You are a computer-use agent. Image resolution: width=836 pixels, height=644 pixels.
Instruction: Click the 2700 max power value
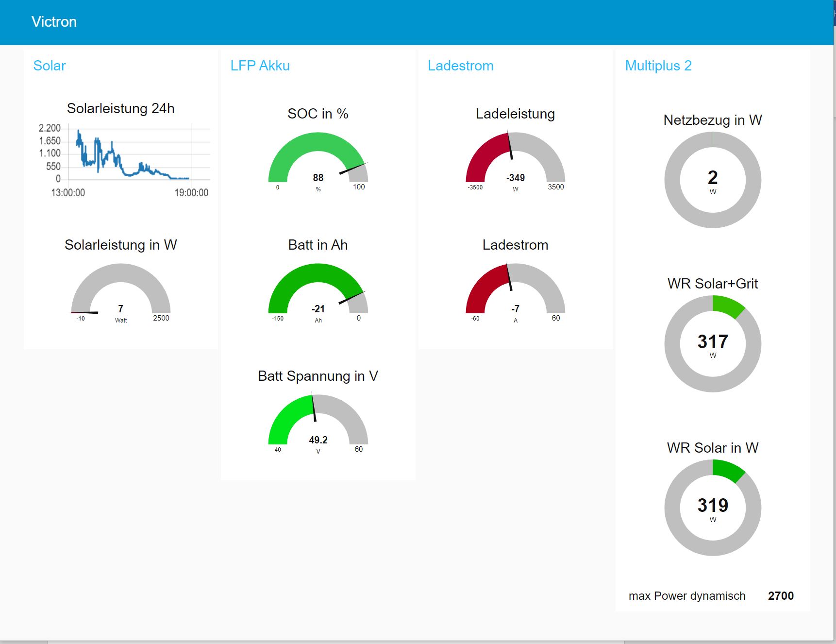tap(780, 596)
